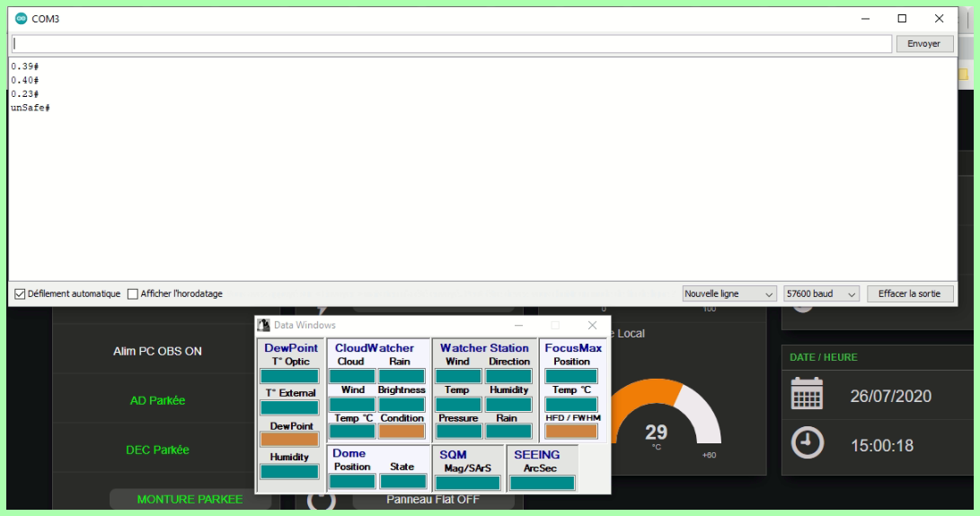Minimize the Data Windows window
The width and height of the screenshot is (980, 516).
click(519, 325)
